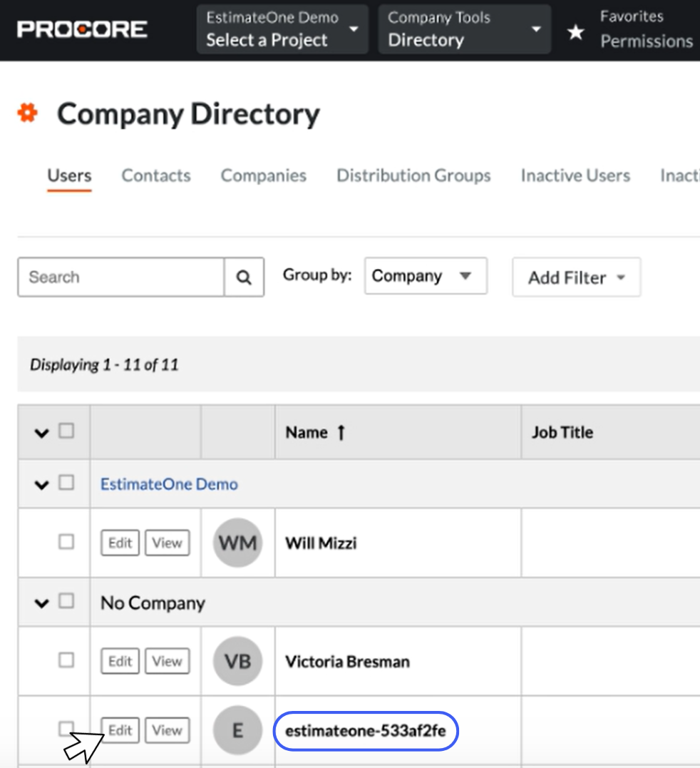
Task: Click the 'Displaying 1 - 11 of 11' text
Action: tap(104, 365)
